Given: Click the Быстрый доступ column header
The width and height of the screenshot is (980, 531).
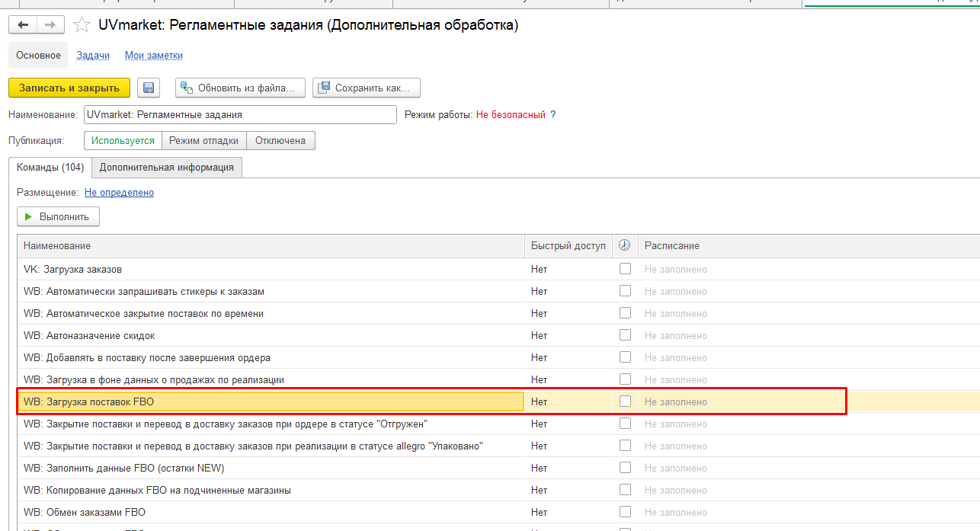Looking at the screenshot, I should coord(568,245).
